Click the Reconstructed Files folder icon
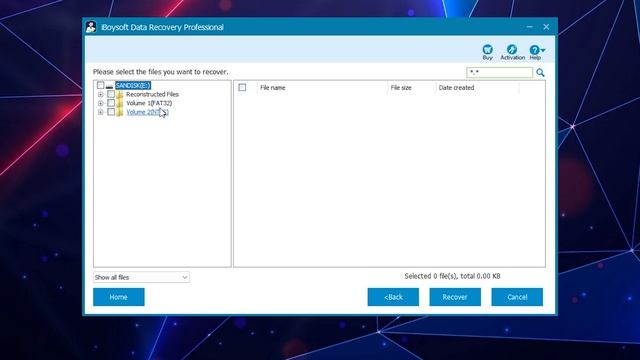640x360 pixels. coord(120,94)
